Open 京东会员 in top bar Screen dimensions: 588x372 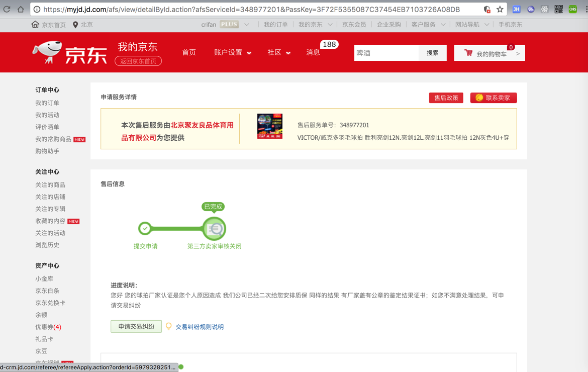354,24
